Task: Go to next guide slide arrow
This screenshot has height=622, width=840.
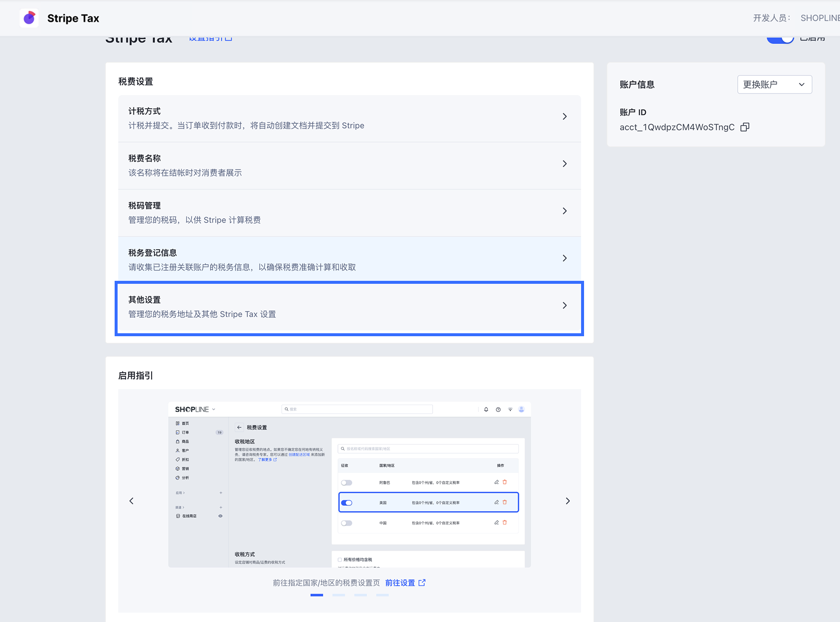Action: (x=568, y=501)
